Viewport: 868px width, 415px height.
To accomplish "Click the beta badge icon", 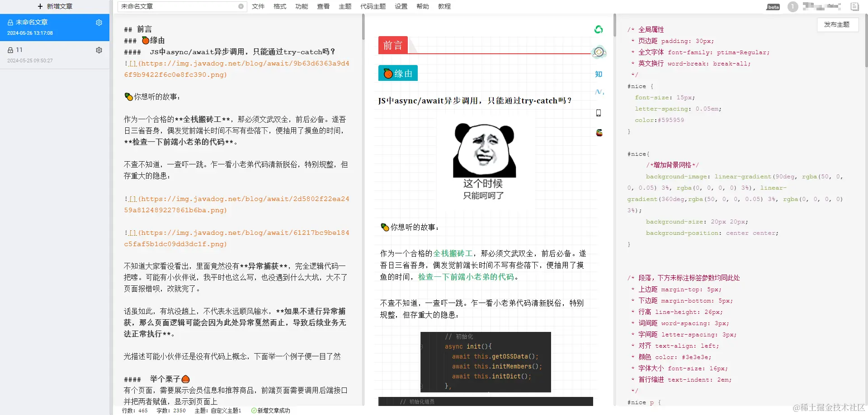I will click(x=774, y=7).
